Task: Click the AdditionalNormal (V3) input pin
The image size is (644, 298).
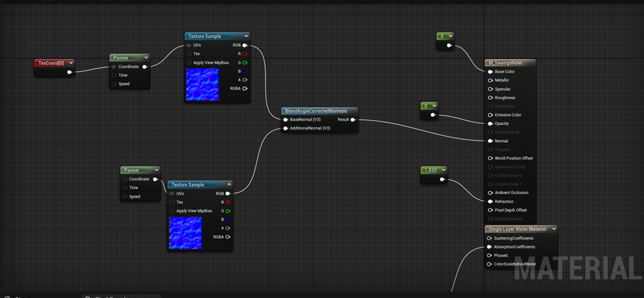Action: click(286, 128)
